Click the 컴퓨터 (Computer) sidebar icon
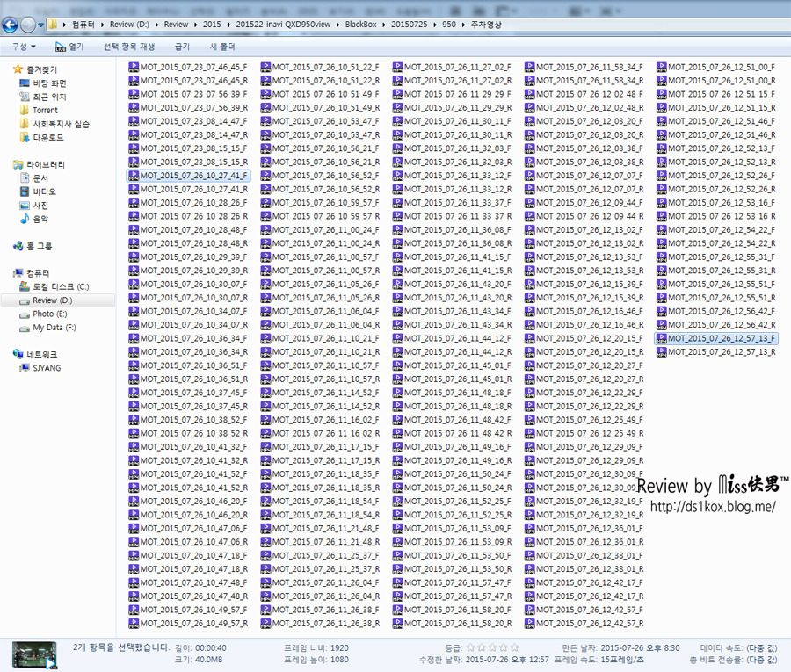 18,272
